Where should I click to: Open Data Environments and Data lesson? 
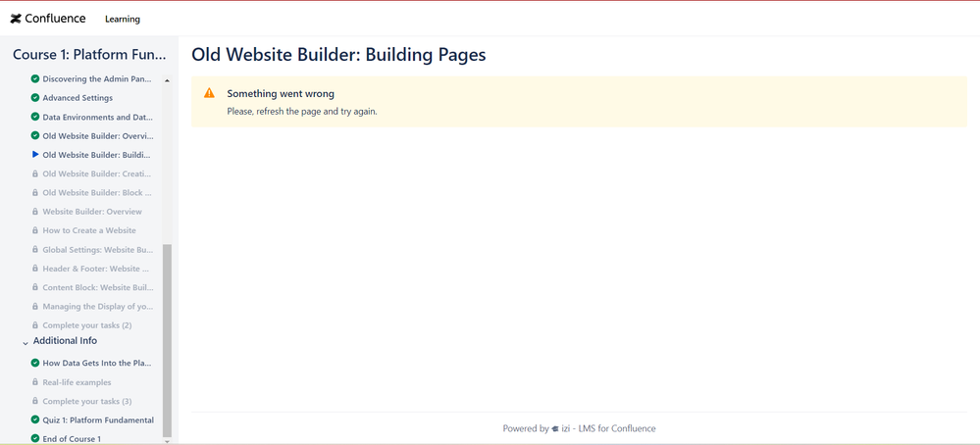point(97,118)
